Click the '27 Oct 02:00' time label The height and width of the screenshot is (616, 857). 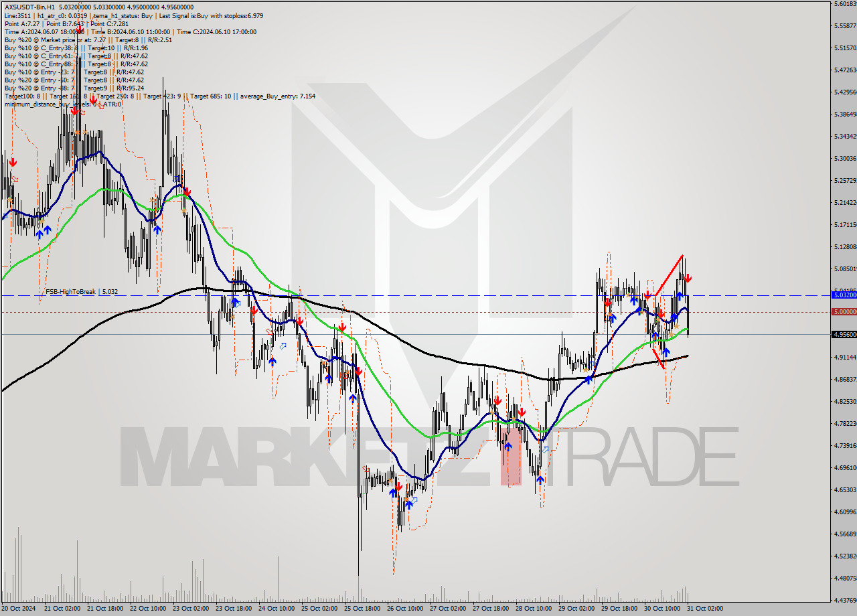pos(448,609)
